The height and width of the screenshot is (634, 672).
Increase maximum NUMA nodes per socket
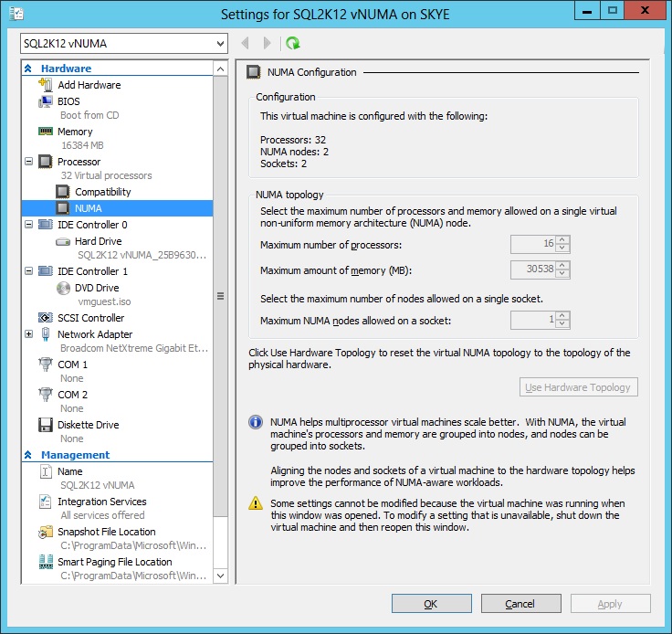point(562,315)
